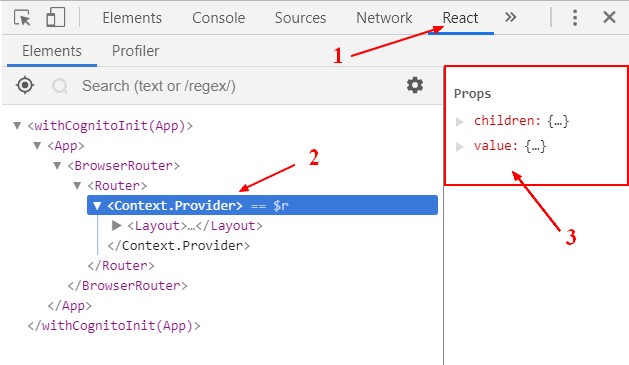Switch to the Network tab
Viewport: 629px width, 365px height.
point(384,18)
